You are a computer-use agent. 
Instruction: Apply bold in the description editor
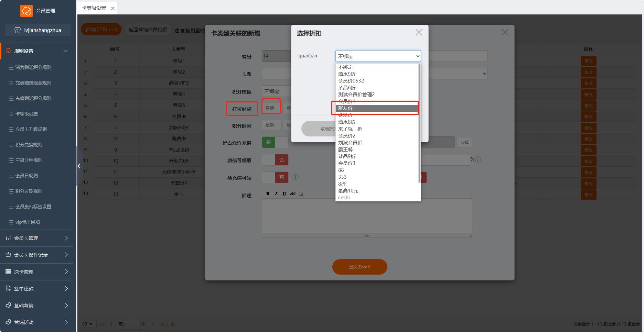click(268, 194)
